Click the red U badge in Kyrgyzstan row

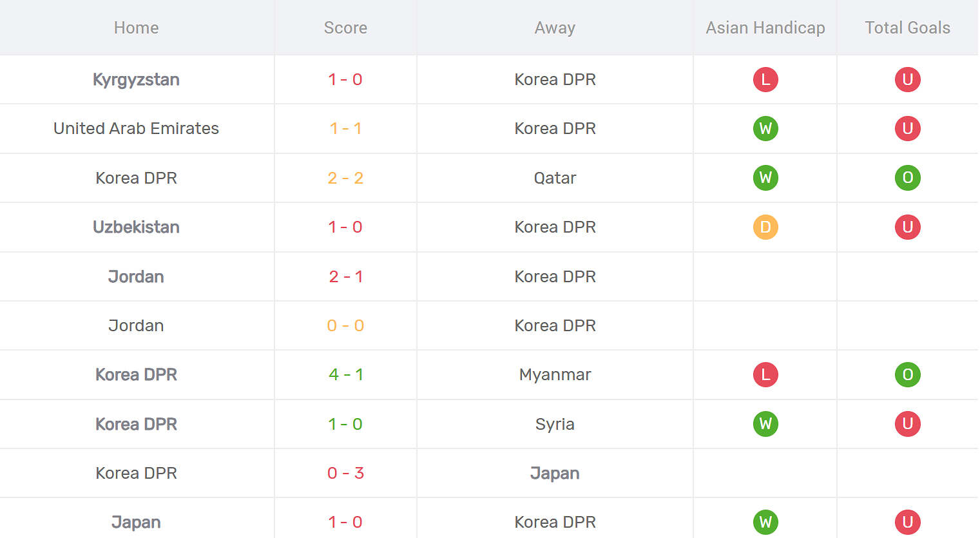pyautogui.click(x=907, y=79)
